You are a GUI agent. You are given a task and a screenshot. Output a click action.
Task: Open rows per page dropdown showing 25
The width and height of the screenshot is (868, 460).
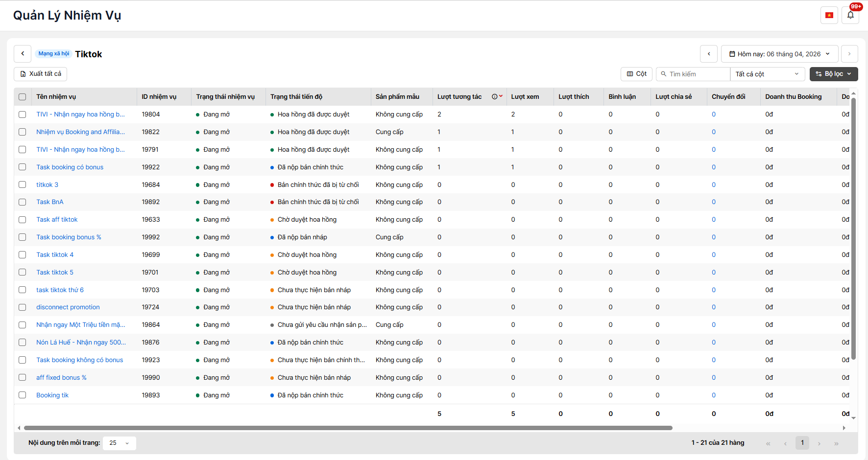coord(119,443)
